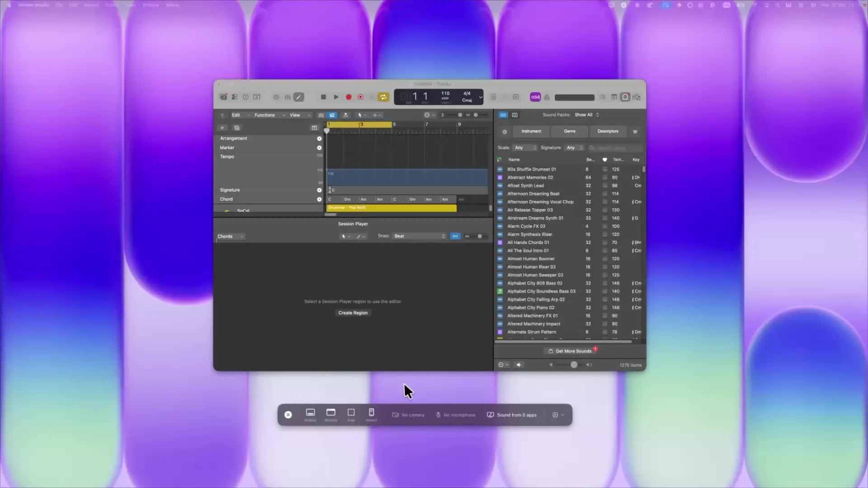868x488 pixels.
Task: Toggle the yellow Cycle button
Action: click(x=383, y=97)
